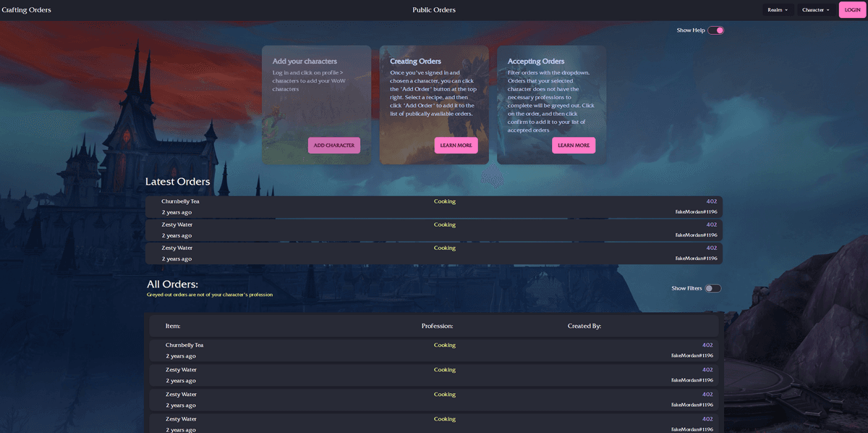Click LEARN MORE under Creating Orders
868x433 pixels.
point(456,146)
